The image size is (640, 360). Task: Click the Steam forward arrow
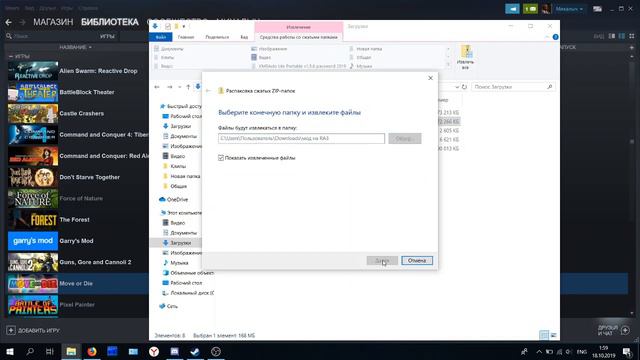pos(22,22)
